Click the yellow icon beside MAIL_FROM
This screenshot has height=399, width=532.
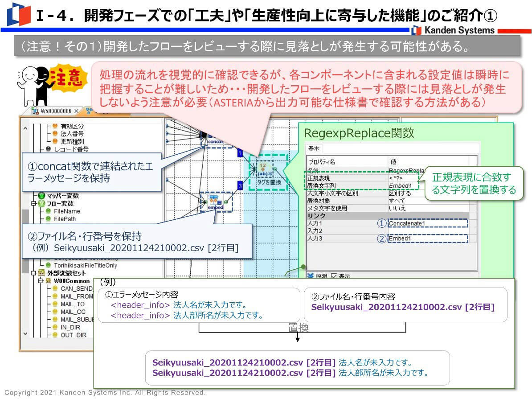coord(55,296)
